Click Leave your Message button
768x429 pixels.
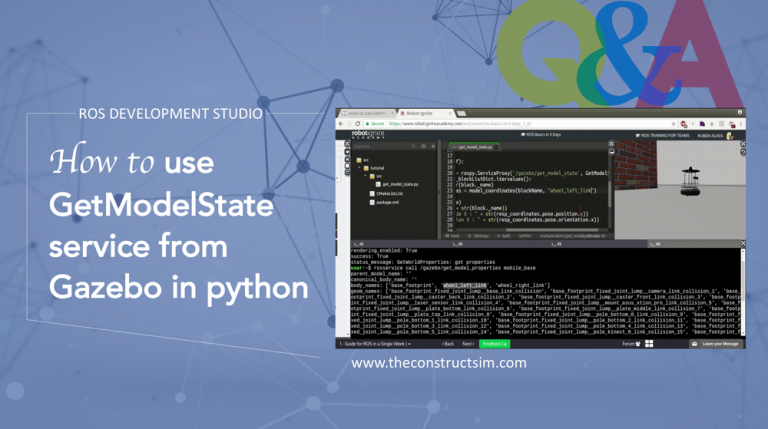pos(717,344)
